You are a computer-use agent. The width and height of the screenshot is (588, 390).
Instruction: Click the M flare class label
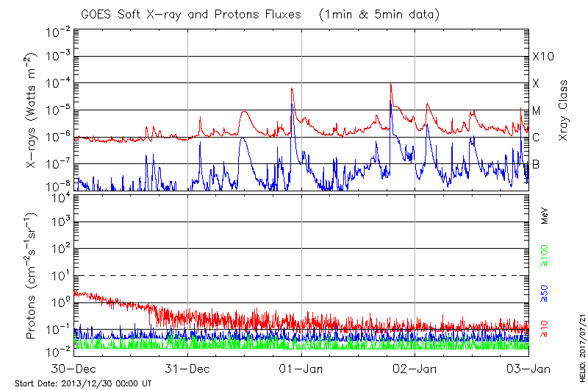[x=537, y=111]
